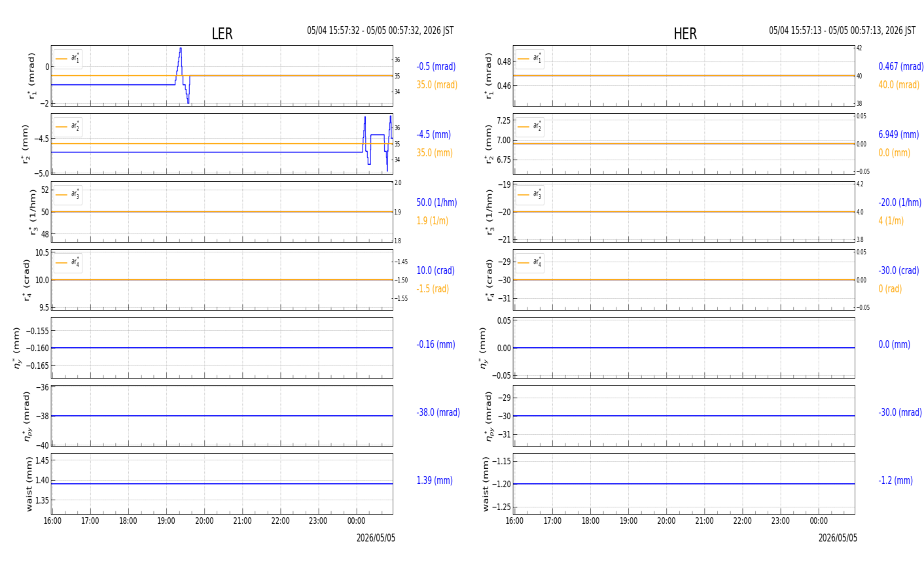Click the LER x-axis tick '19:00'
The width and height of the screenshot is (924, 565).
click(x=166, y=521)
